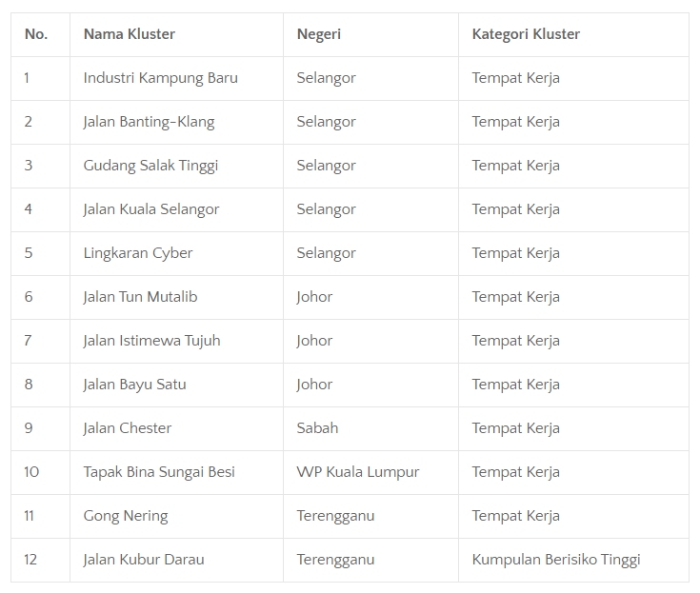Click the "No." column header
The height and width of the screenshot is (593, 700).
[36, 34]
